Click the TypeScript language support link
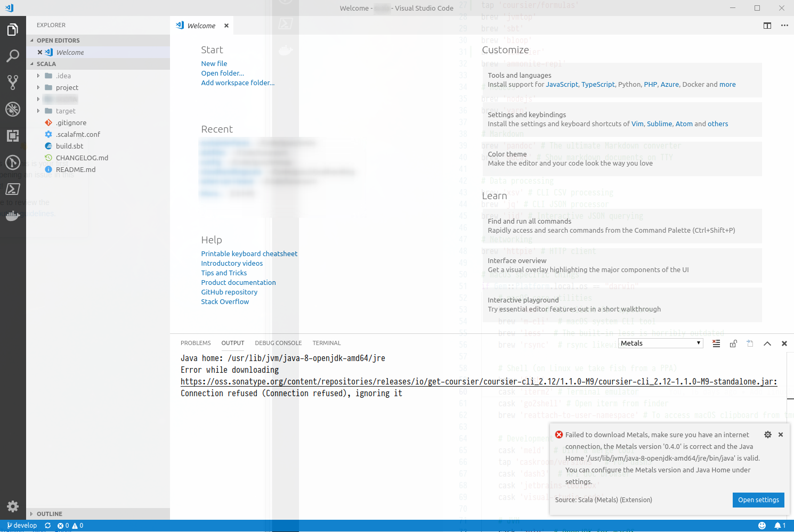794x532 pixels. 598,84
